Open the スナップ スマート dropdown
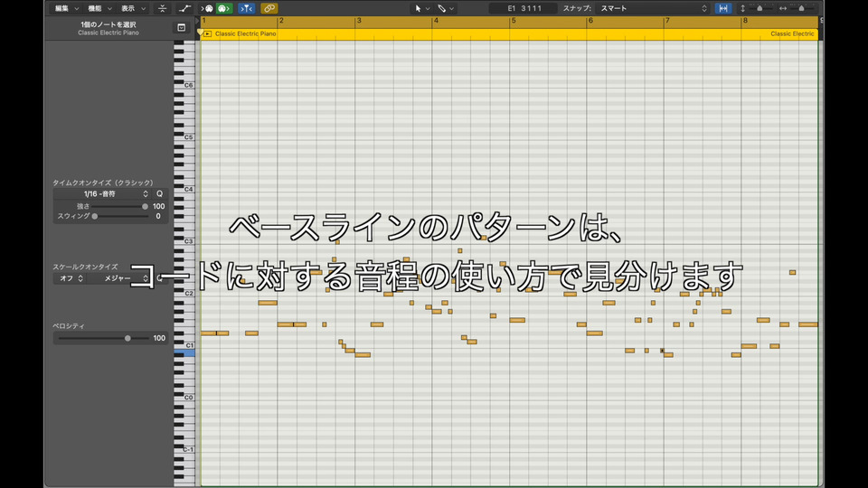Viewport: 868px width, 488px height. click(654, 8)
